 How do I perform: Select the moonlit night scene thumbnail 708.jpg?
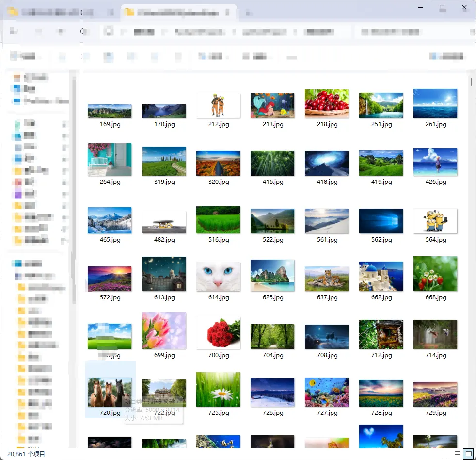[327, 337]
